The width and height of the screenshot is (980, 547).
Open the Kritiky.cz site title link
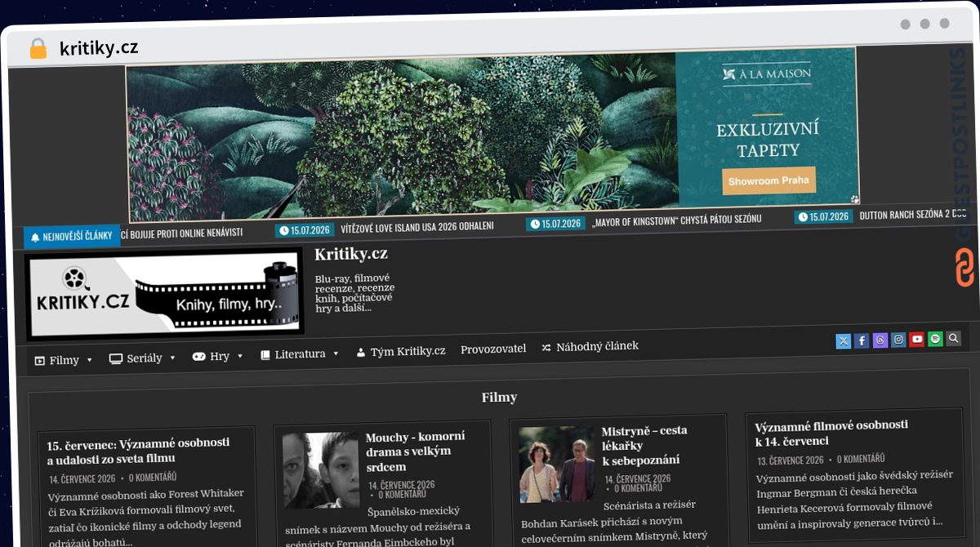pyautogui.click(x=350, y=254)
